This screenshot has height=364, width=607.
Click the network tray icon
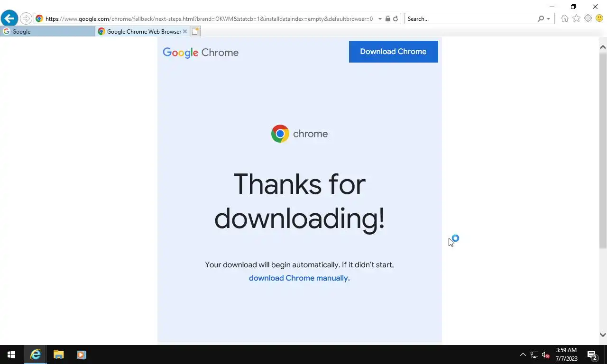point(534,355)
